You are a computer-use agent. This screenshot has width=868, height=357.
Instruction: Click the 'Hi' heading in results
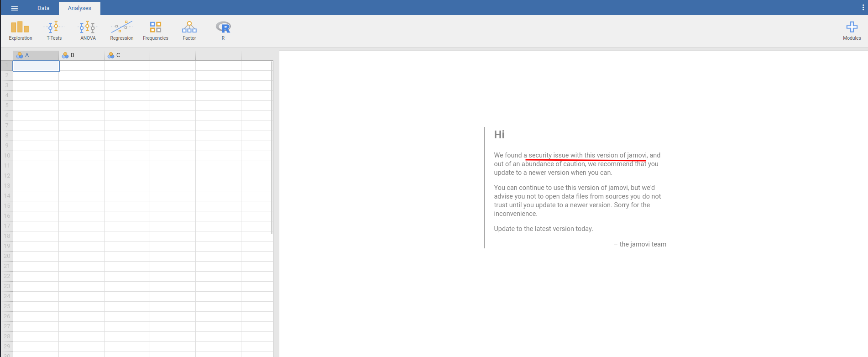click(499, 134)
